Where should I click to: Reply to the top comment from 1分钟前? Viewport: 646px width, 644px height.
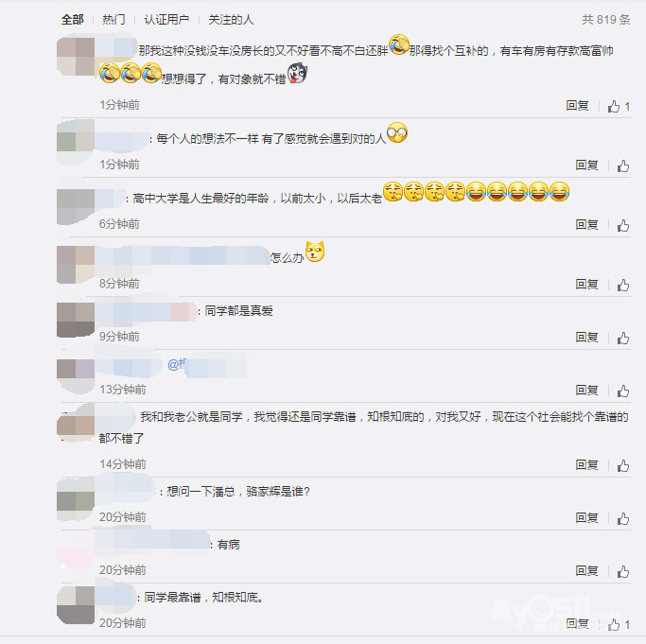click(577, 106)
